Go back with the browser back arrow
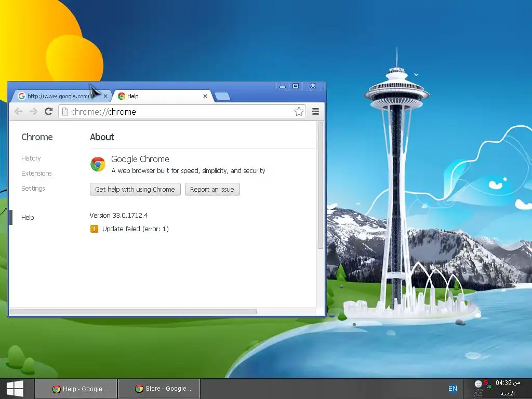Viewport: 532px width, 399px height. click(18, 111)
